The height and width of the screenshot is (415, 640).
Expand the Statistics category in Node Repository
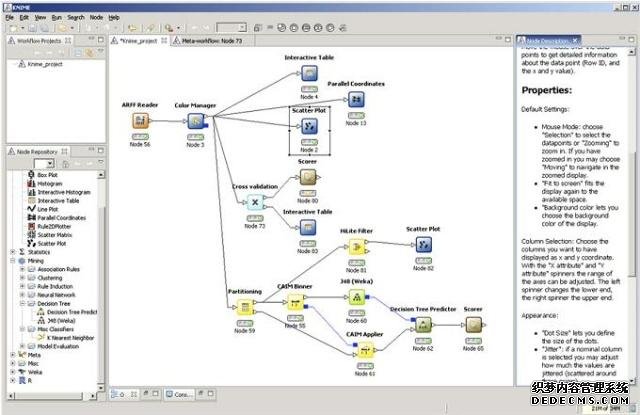click(11, 252)
